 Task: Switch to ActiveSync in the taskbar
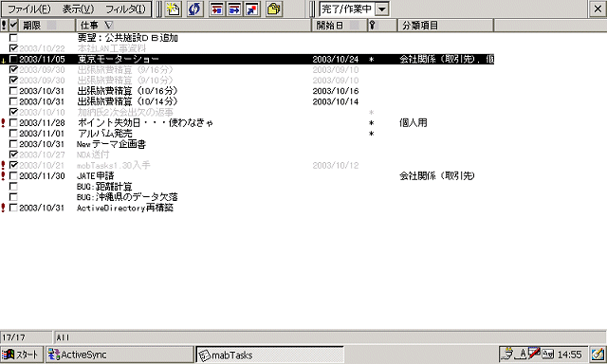point(120,355)
